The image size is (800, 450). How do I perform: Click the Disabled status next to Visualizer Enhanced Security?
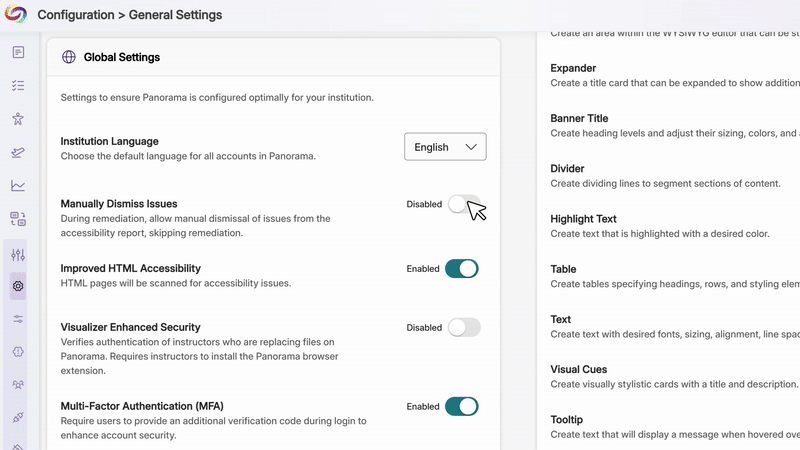[424, 328]
